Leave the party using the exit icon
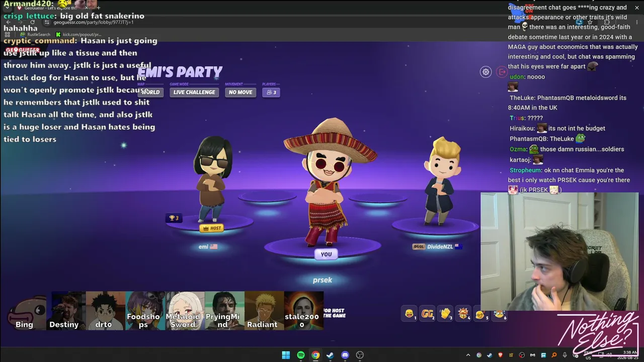This screenshot has height=362, width=644. pyautogui.click(x=502, y=72)
